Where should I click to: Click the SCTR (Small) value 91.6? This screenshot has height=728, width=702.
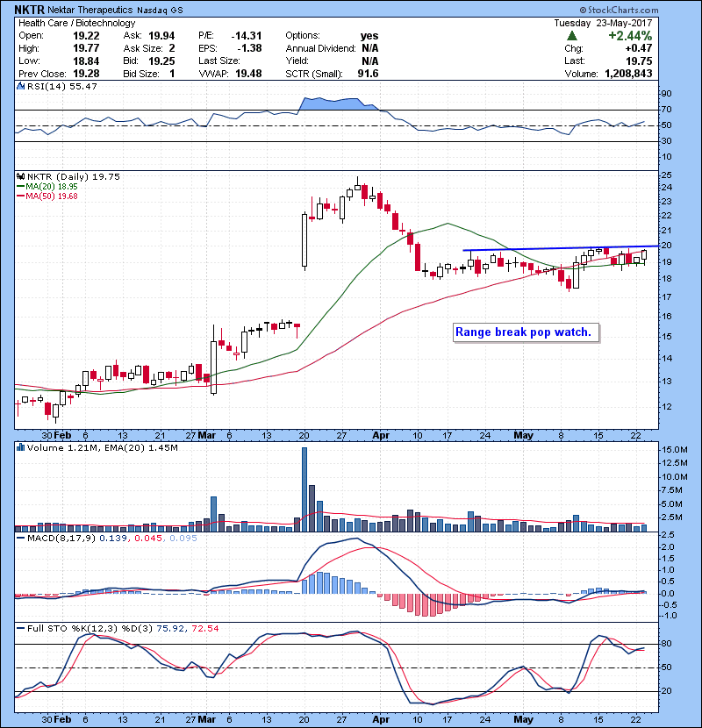366,74
